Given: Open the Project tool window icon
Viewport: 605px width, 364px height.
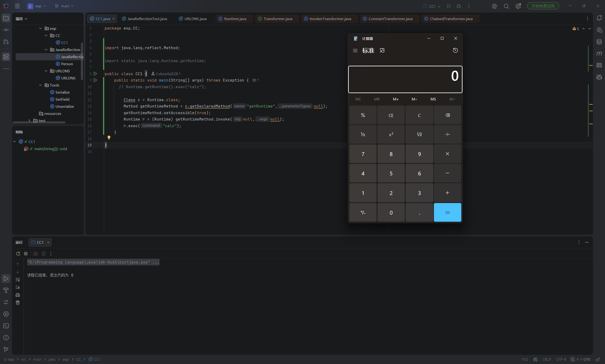Looking at the screenshot, I should point(6,18).
